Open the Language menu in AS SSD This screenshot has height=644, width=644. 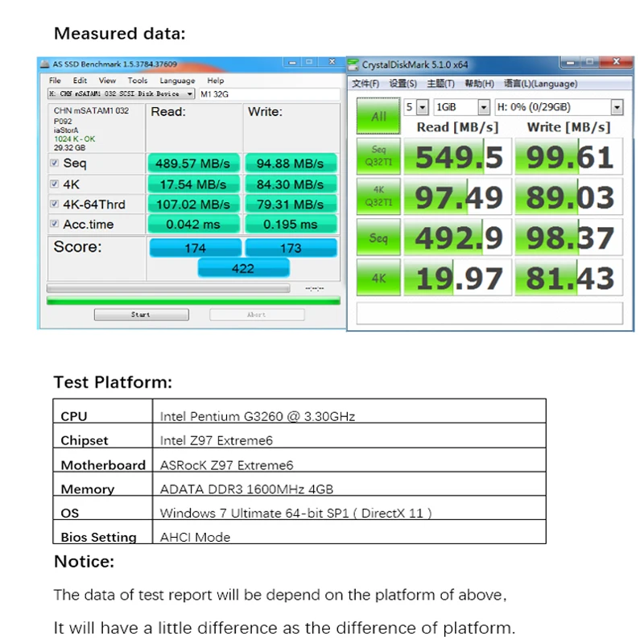tap(177, 80)
